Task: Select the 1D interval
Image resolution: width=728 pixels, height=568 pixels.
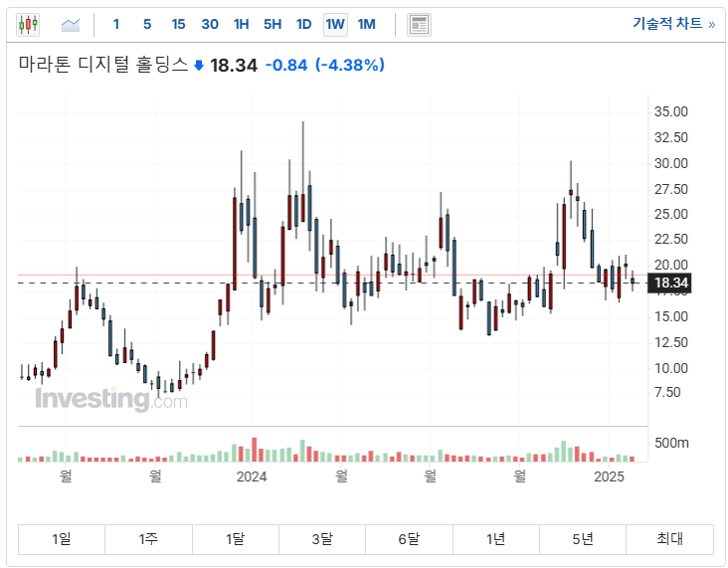Action: click(304, 24)
